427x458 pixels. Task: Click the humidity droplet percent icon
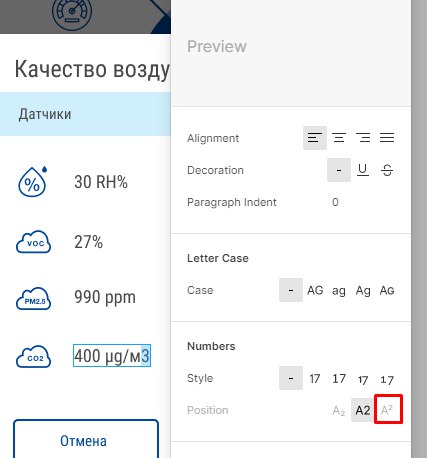click(x=32, y=182)
